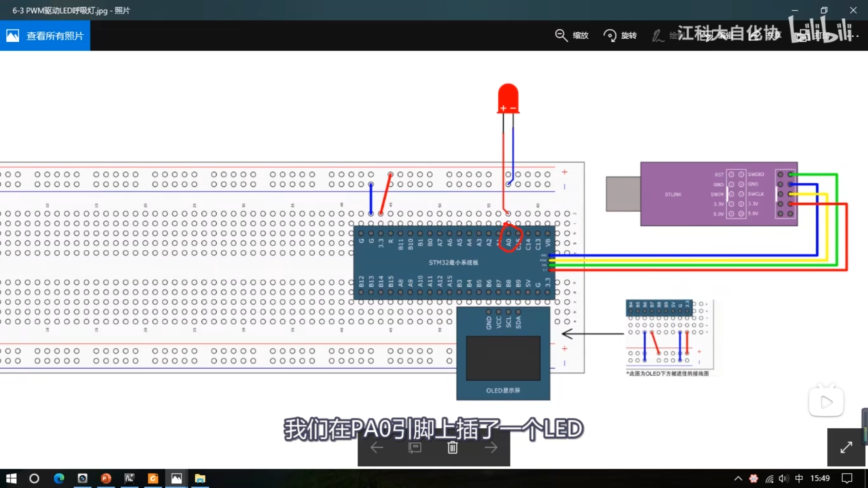Go to next photo with right arrow

[491, 448]
